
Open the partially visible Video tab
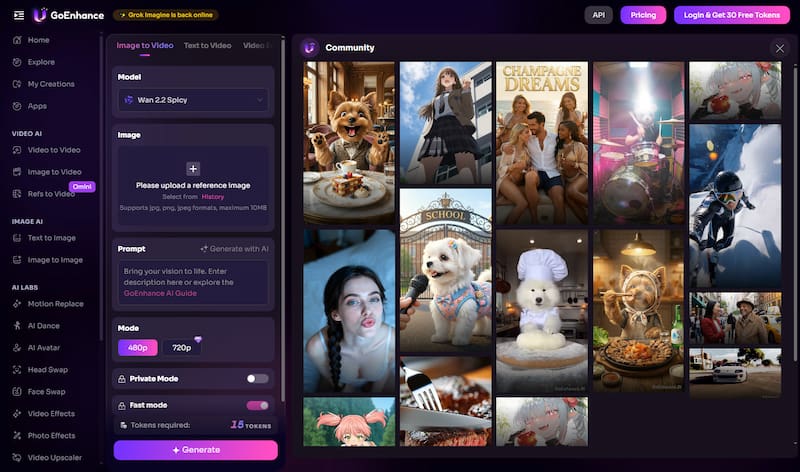click(x=258, y=45)
